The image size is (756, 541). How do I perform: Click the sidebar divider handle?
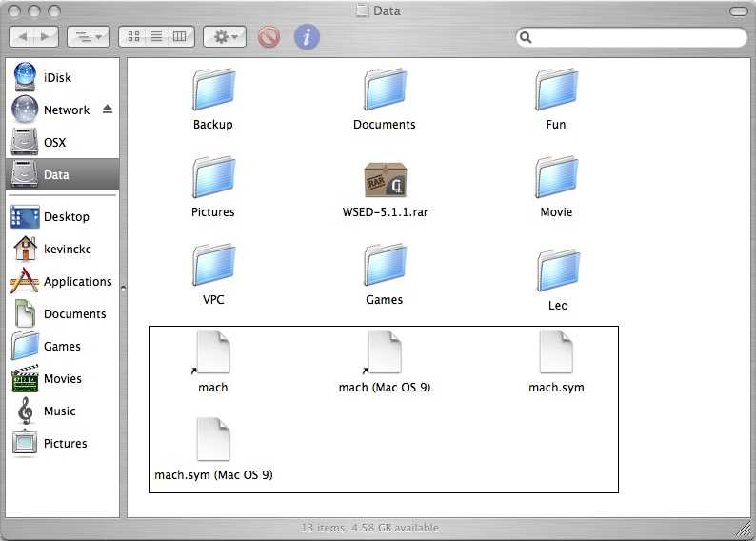[123, 287]
